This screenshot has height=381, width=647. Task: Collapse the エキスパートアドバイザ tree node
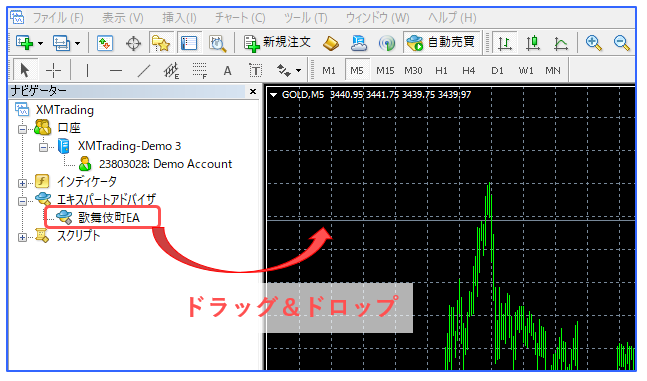coord(22,201)
